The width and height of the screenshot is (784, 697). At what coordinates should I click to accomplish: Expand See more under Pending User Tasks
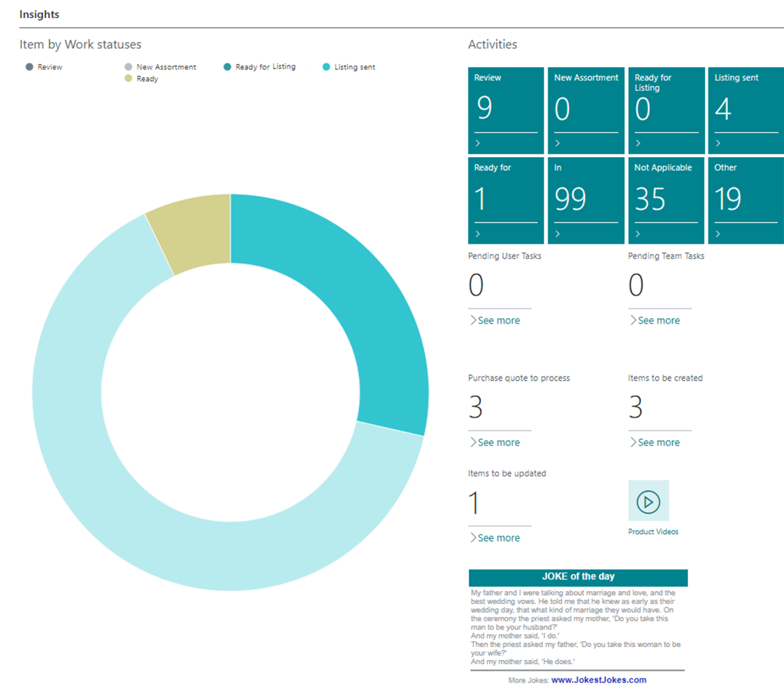[495, 320]
